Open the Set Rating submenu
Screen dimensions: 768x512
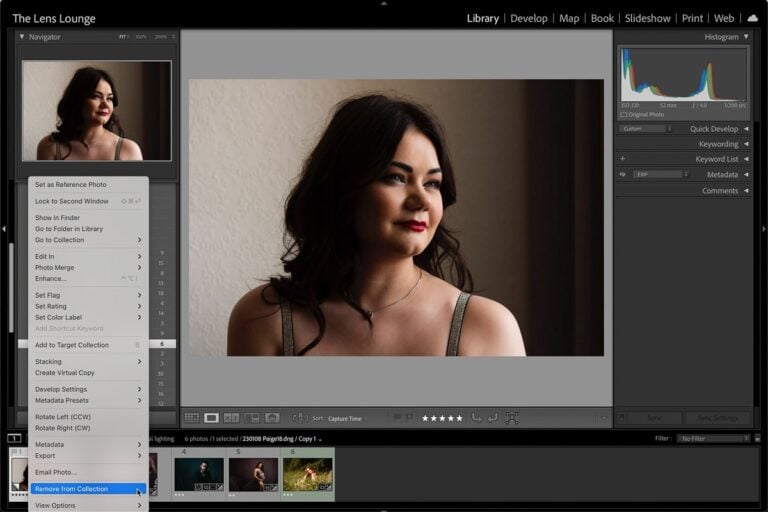(88, 306)
